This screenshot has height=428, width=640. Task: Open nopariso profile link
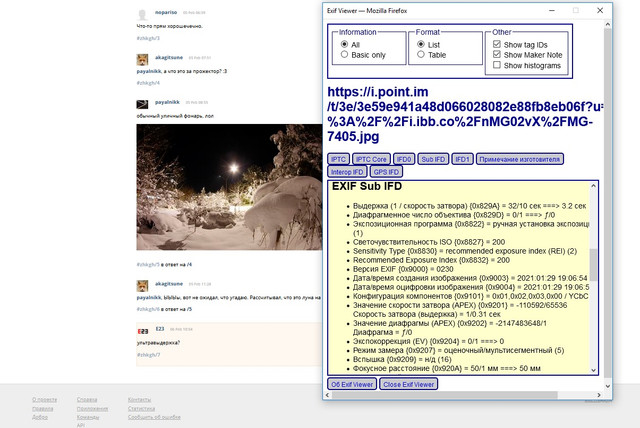tap(166, 12)
